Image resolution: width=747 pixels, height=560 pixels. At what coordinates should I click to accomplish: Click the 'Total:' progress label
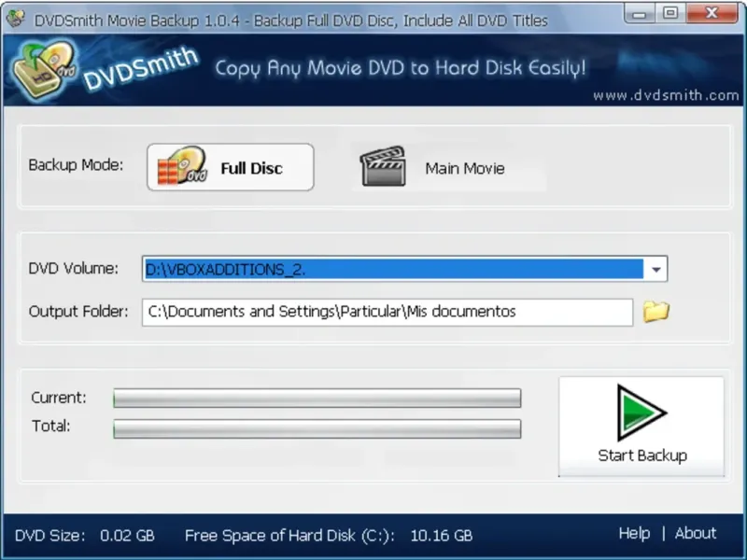click(51, 426)
